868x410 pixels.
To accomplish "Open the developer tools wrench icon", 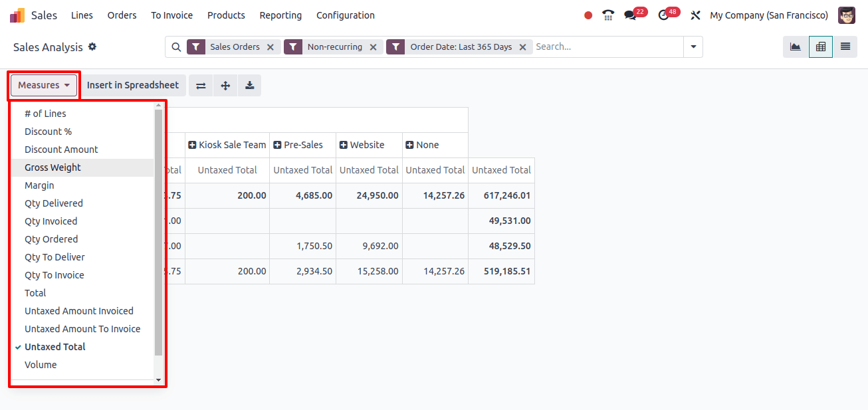I will tap(695, 15).
